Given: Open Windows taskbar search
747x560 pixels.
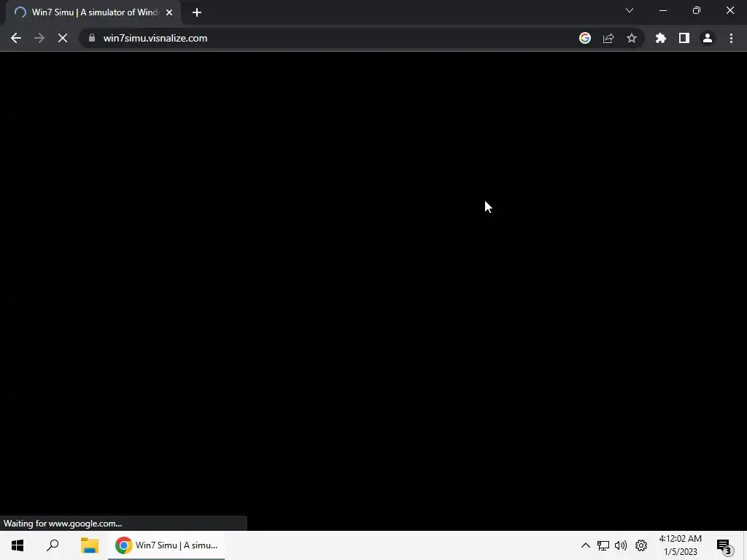Looking at the screenshot, I should tap(53, 545).
